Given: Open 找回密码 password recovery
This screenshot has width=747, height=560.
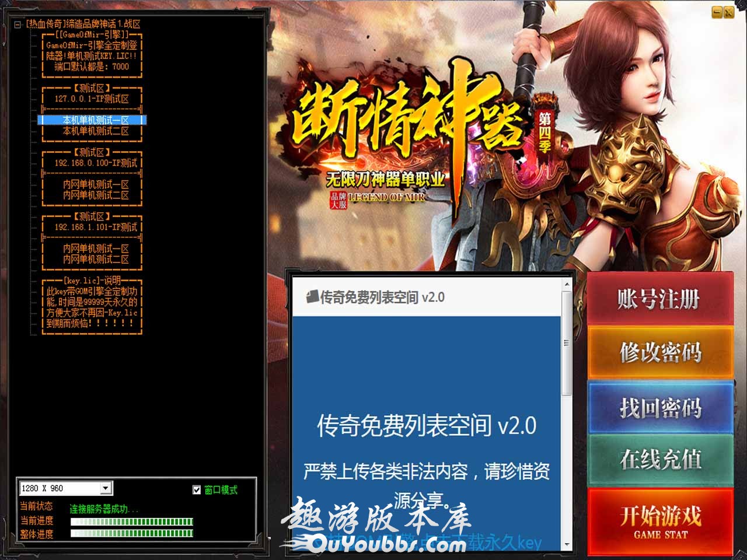Looking at the screenshot, I should tap(659, 408).
